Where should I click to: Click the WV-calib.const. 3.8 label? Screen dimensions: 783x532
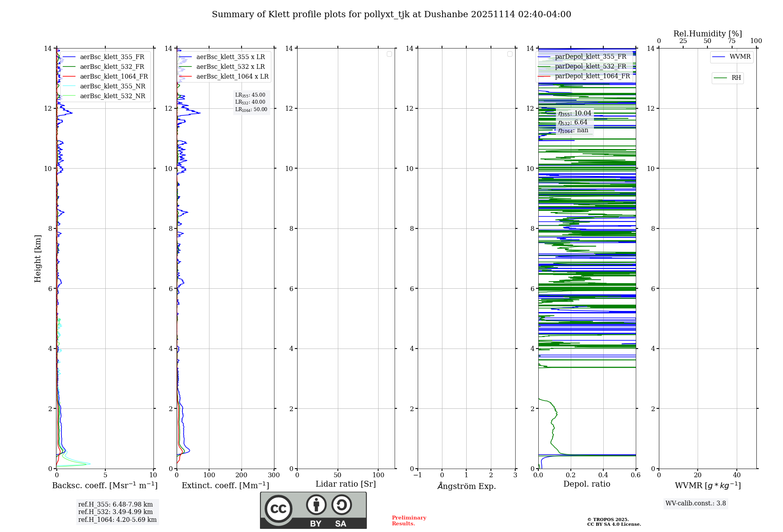coord(695,503)
